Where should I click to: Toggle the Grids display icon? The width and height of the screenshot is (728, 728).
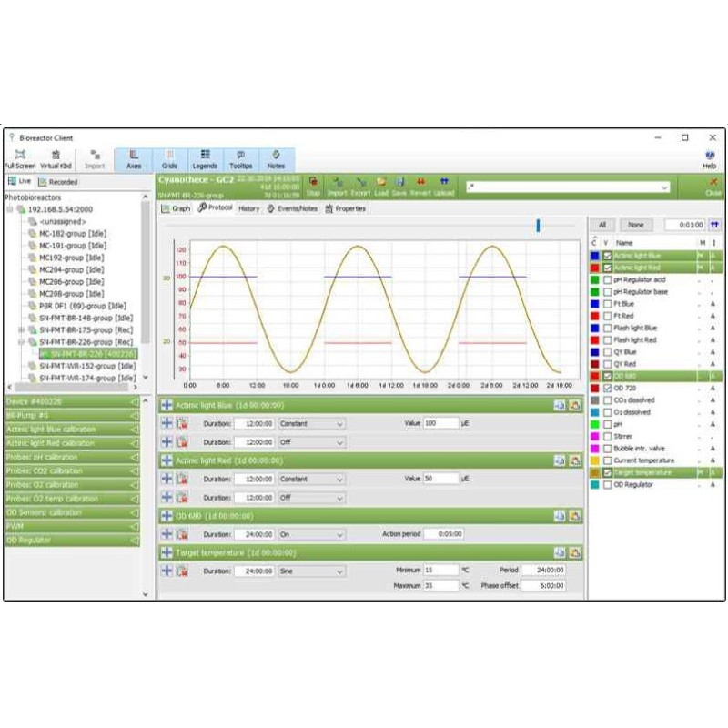(169, 158)
